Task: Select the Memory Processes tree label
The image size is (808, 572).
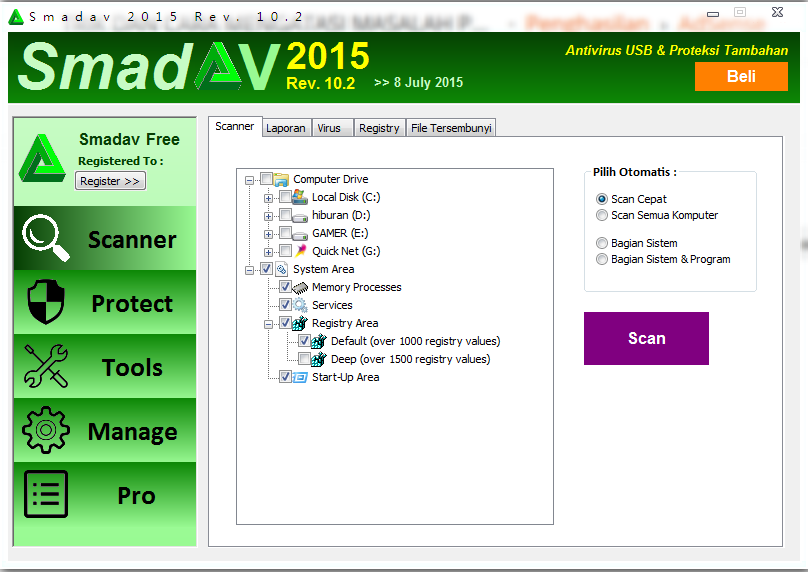Action: (357, 287)
